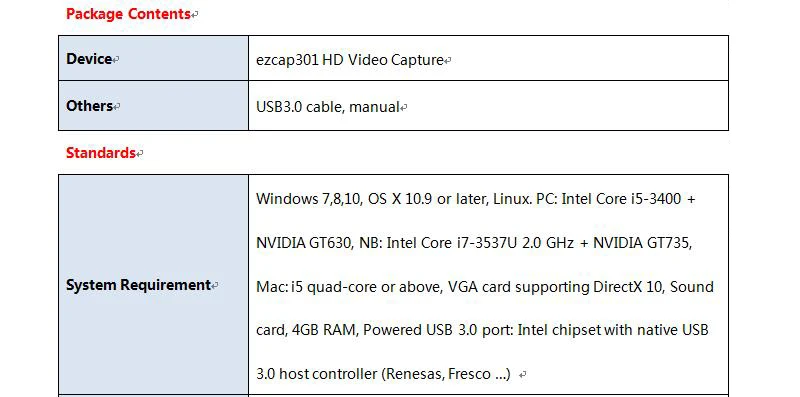Click the ezcap301 HD Video Capture text
The width and height of the screenshot is (800, 397).
[349, 60]
